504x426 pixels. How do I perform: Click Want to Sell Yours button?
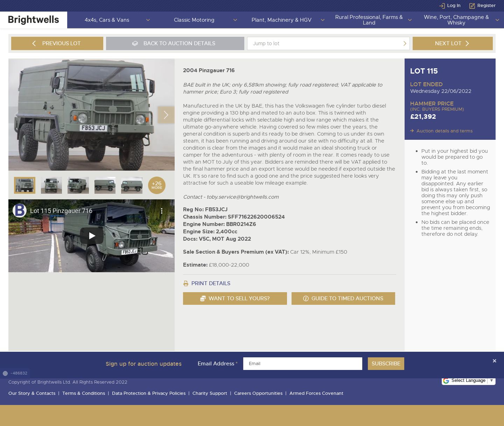pyautogui.click(x=235, y=298)
